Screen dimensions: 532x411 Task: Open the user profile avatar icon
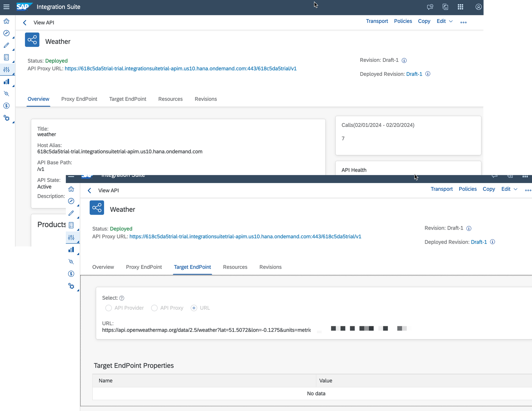tap(478, 7)
